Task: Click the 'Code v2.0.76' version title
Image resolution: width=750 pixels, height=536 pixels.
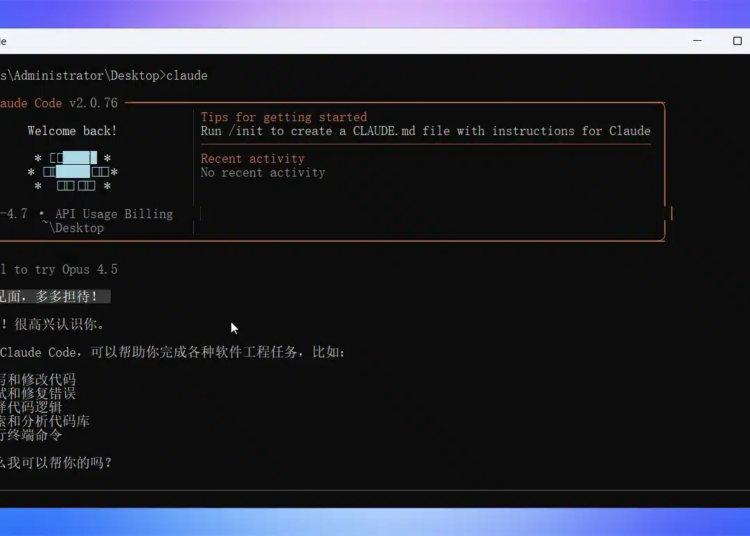Action: pyautogui.click(x=76, y=103)
